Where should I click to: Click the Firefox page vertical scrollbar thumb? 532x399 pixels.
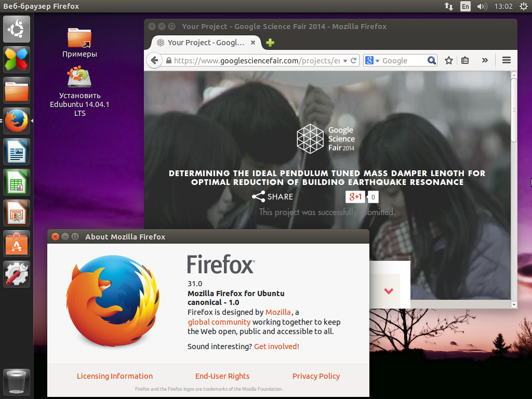pos(514,110)
